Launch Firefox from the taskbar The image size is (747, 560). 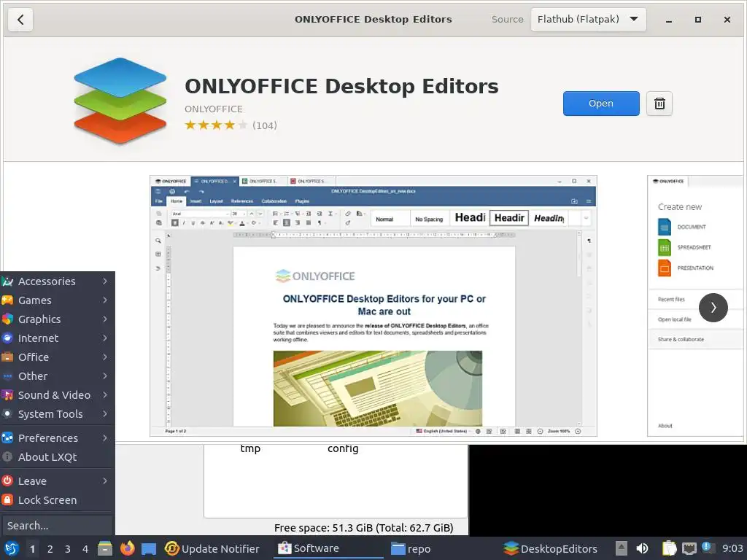pos(127,548)
